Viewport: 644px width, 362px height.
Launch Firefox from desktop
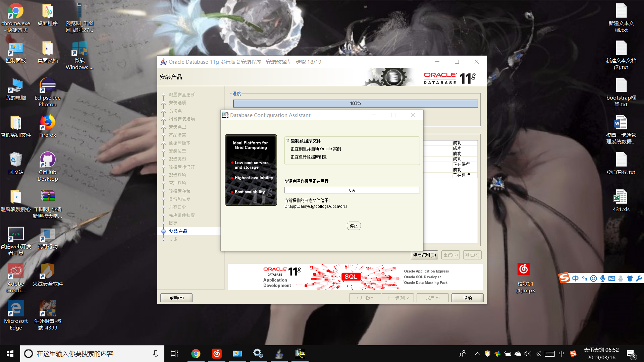click(48, 123)
